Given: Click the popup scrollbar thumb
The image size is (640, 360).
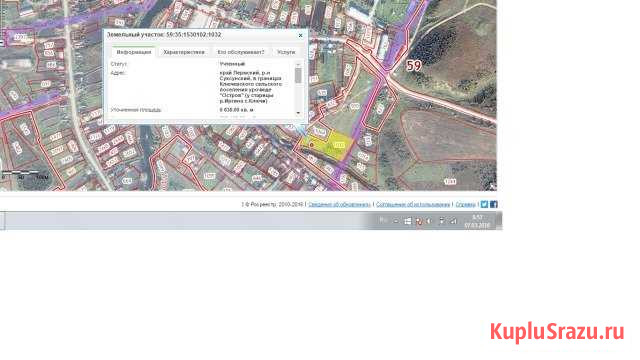Looking at the screenshot, I should pos(298,76).
